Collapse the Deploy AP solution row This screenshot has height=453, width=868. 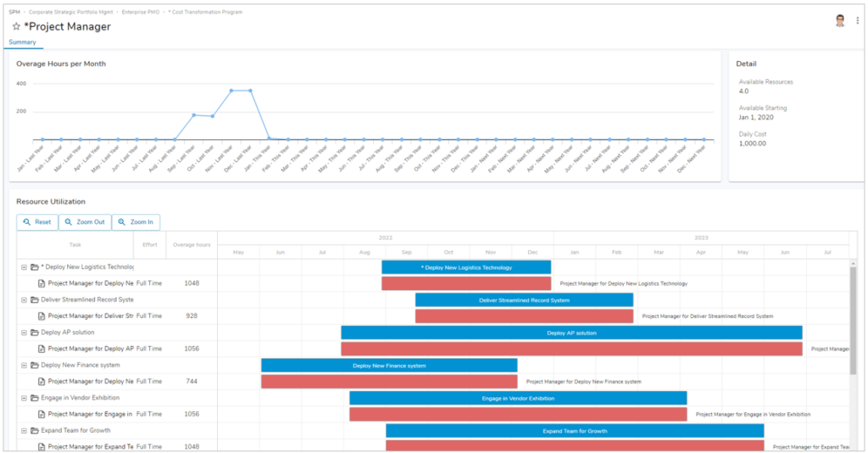[24, 333]
